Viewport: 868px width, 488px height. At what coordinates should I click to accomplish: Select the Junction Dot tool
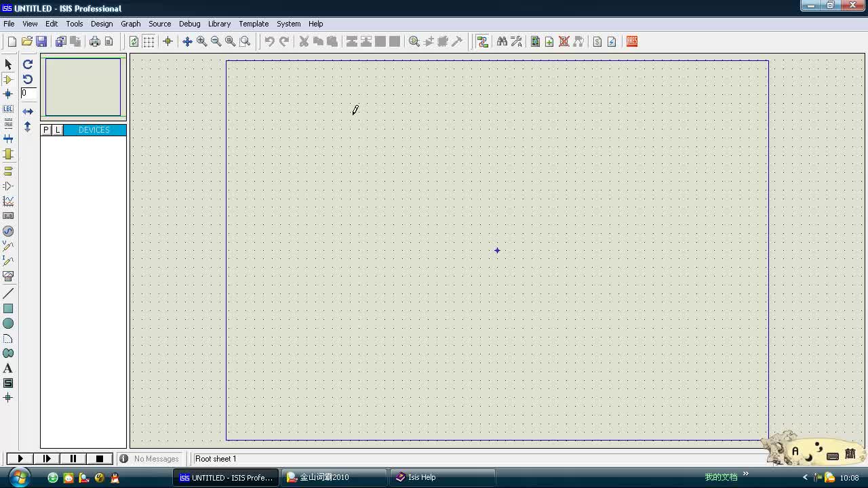[8, 94]
